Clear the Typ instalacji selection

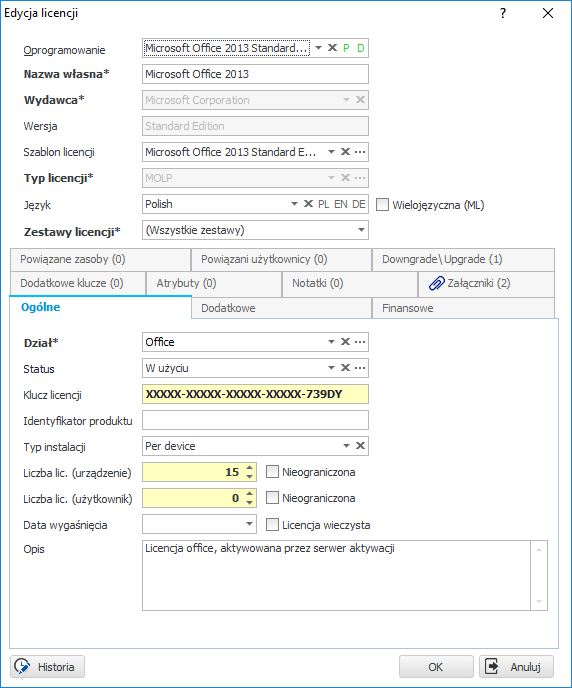point(360,446)
